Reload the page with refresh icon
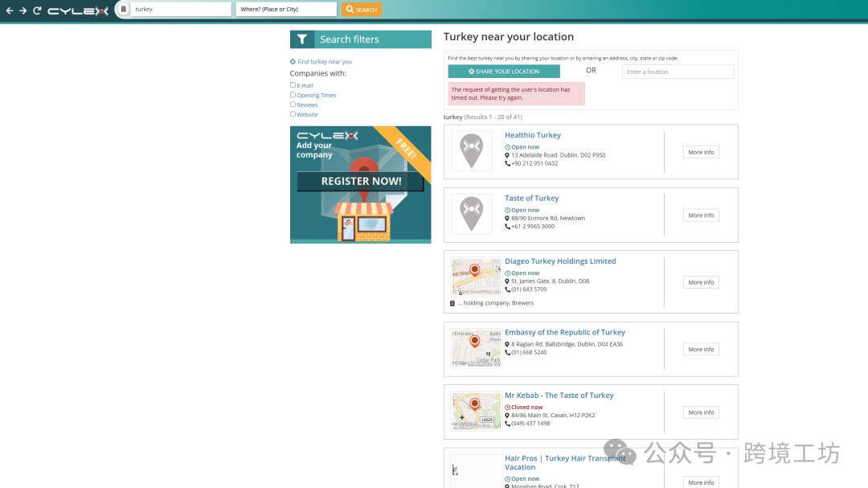Viewport: 868px width, 488px height. tap(37, 10)
